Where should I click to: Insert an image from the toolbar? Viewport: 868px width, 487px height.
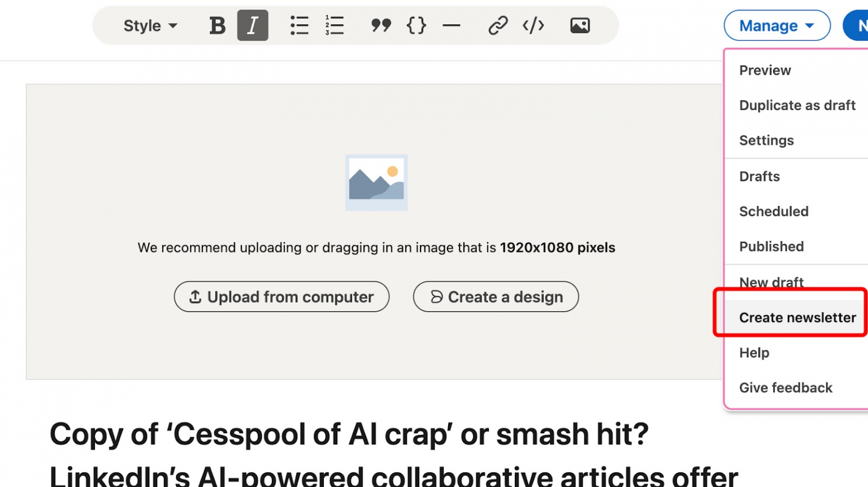580,25
